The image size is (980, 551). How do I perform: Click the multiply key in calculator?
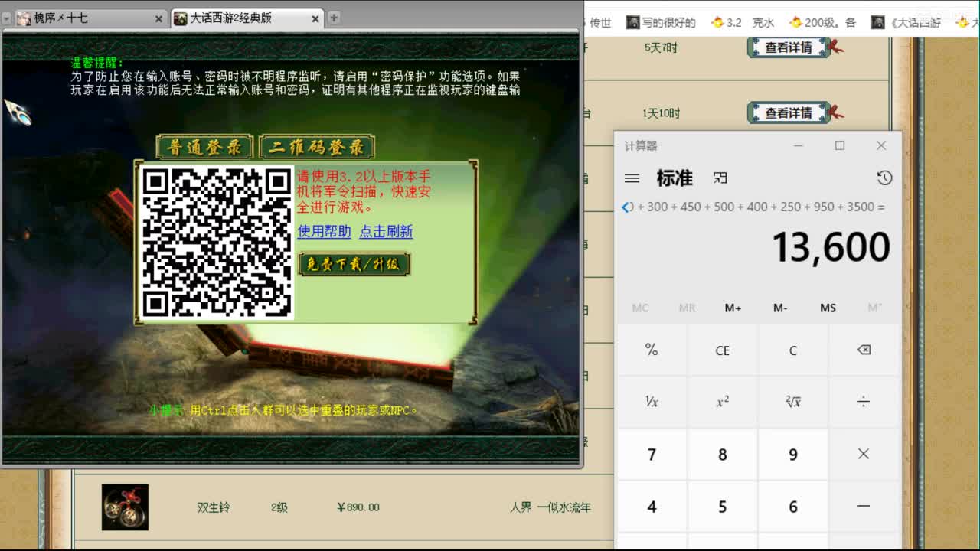[x=864, y=454]
